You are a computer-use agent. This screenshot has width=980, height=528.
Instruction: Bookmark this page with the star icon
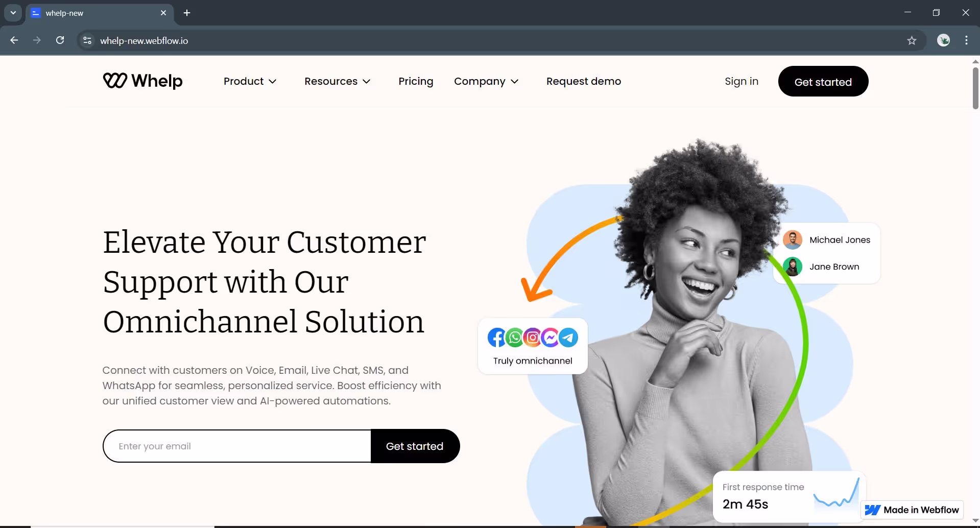[x=912, y=41]
